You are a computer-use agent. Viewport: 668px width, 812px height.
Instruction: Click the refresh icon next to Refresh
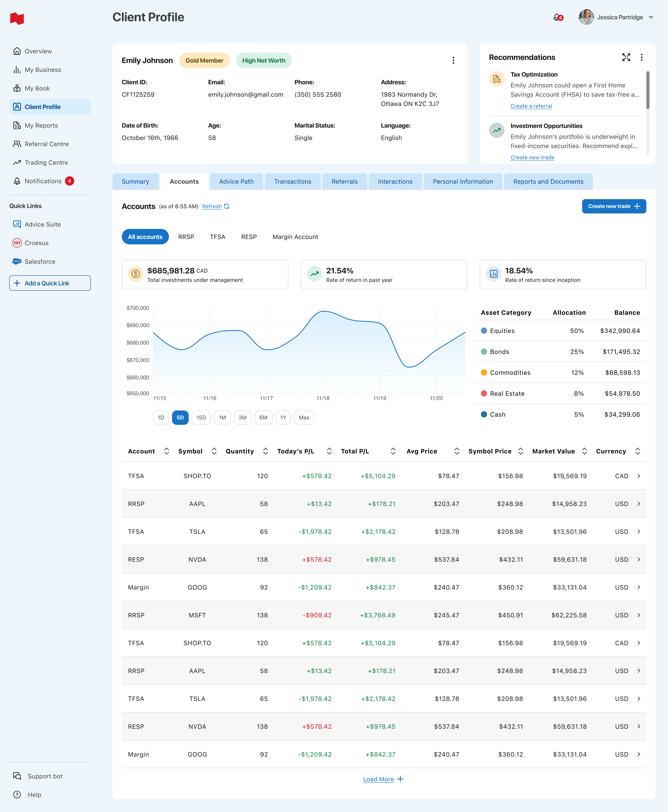227,207
